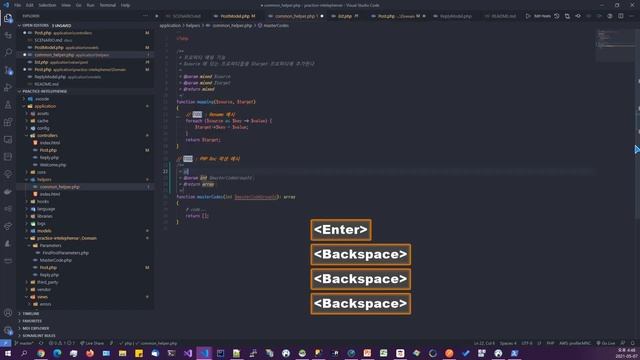Open the Accounts icon in the activity bar
Viewport: 640px width, 360px height.
(8, 313)
